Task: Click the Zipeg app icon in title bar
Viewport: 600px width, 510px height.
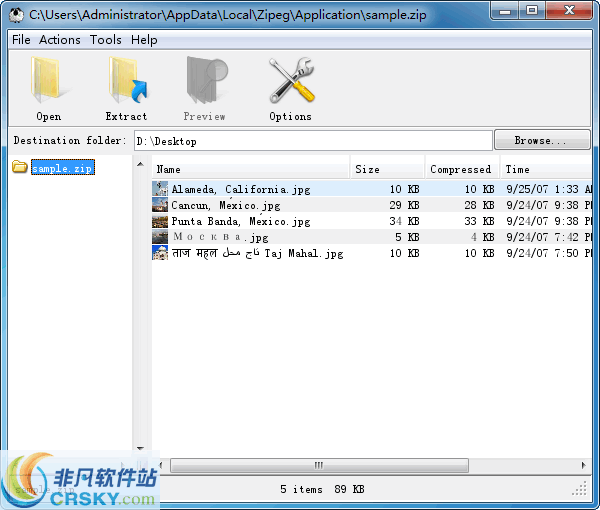Action: (x=16, y=15)
